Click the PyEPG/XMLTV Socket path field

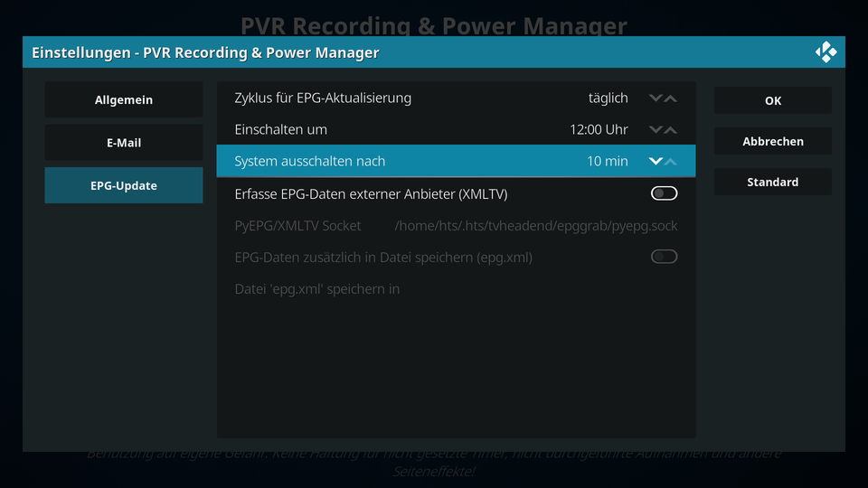(x=456, y=226)
